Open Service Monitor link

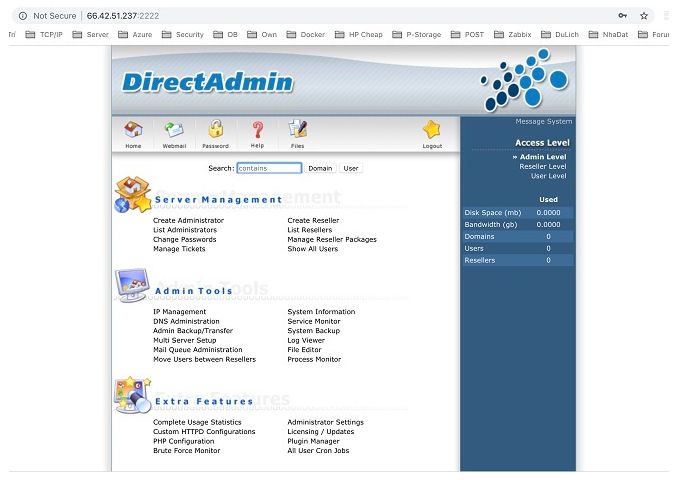click(314, 321)
